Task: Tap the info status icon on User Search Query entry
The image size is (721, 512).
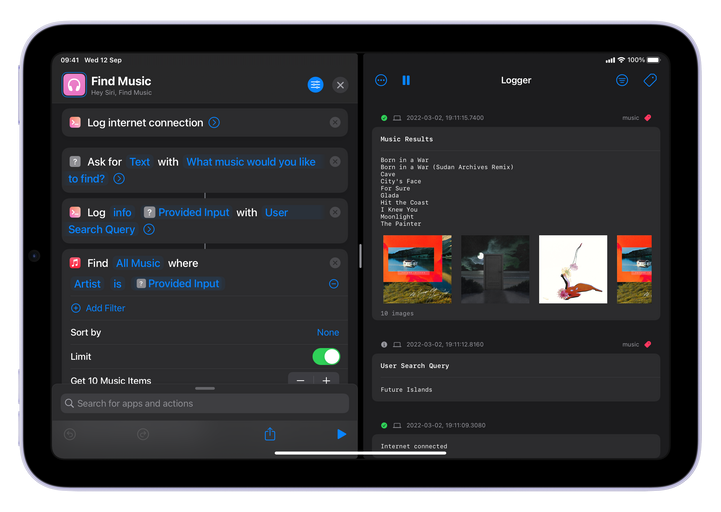Action: 384,345
